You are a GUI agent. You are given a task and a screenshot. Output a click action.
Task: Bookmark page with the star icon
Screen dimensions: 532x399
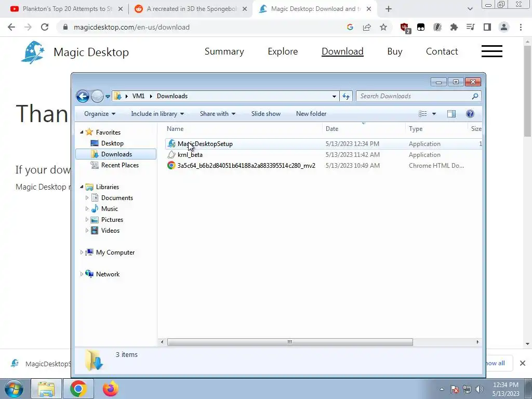tap(383, 27)
